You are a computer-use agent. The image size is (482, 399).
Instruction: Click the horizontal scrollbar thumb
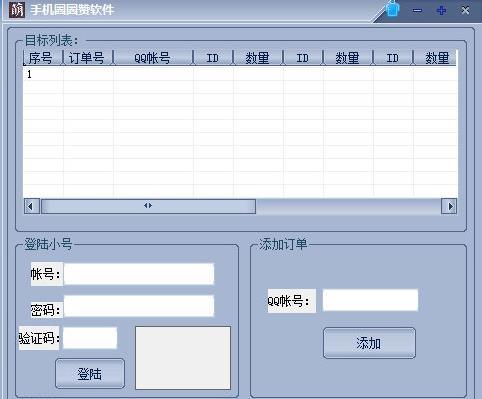[148, 206]
